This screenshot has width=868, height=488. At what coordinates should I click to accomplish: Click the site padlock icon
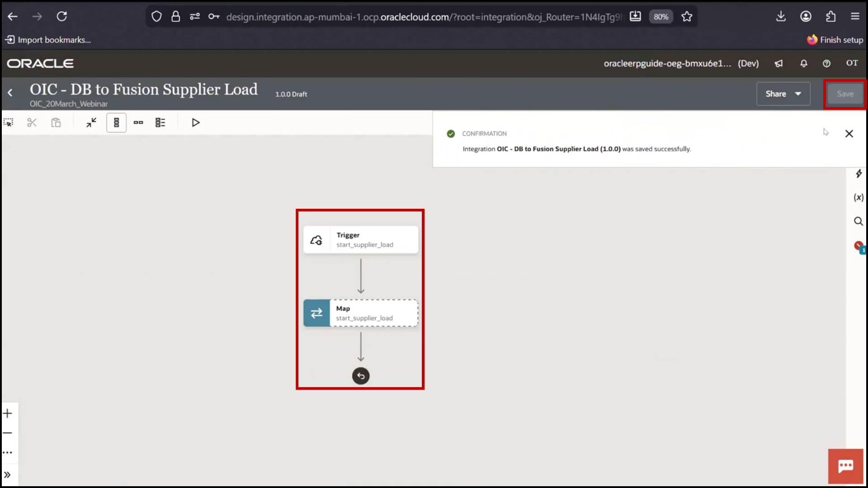(175, 17)
